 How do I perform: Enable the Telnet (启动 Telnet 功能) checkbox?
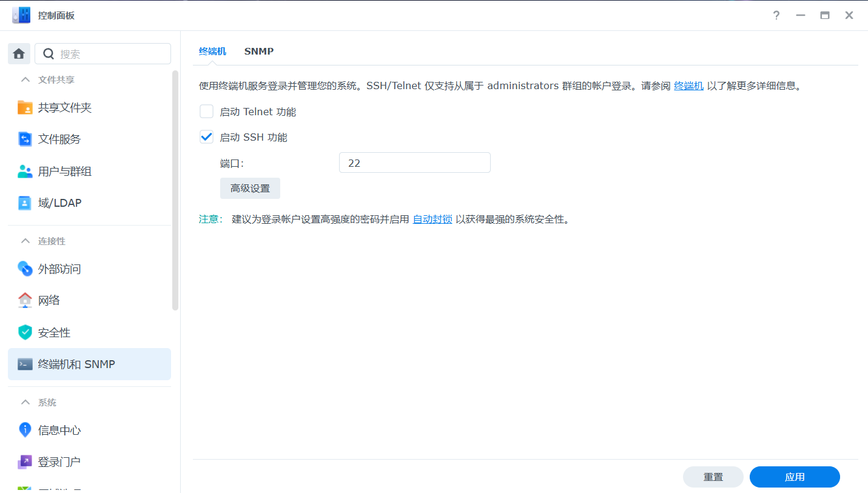(x=207, y=112)
